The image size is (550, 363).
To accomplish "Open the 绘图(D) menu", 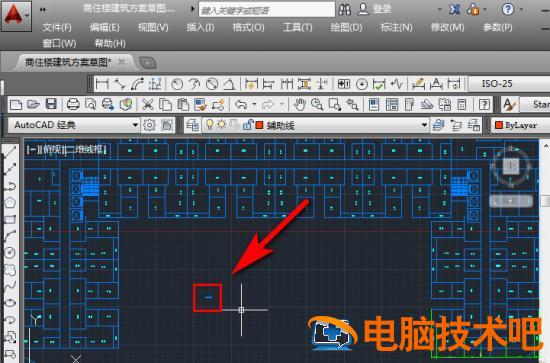I will coord(346,27).
